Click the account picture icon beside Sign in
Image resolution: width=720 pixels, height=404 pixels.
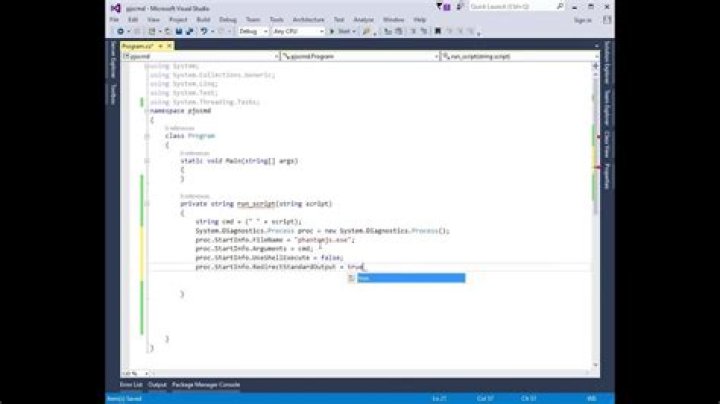607,20
